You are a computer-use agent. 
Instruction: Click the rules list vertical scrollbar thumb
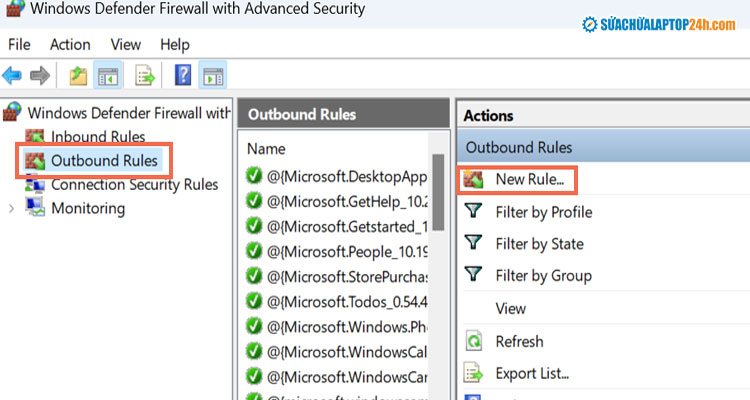pos(438,192)
